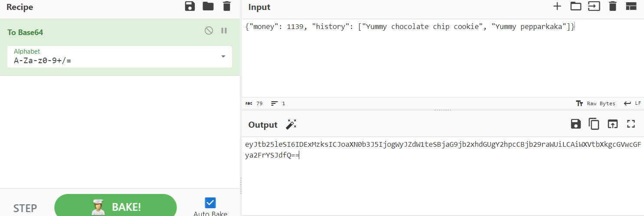The width and height of the screenshot is (644, 216).
Task: Toggle the Auto Bake checkbox
Action: coord(210,203)
